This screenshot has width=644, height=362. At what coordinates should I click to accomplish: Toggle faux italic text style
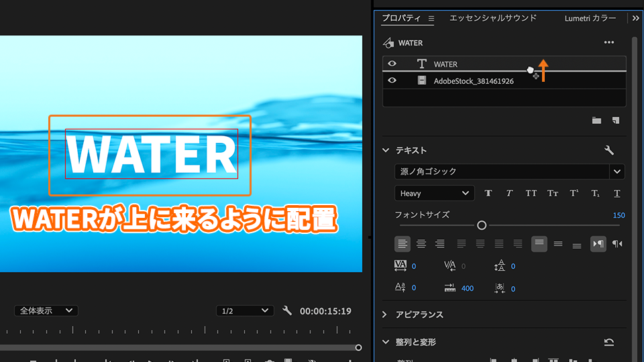(x=509, y=193)
